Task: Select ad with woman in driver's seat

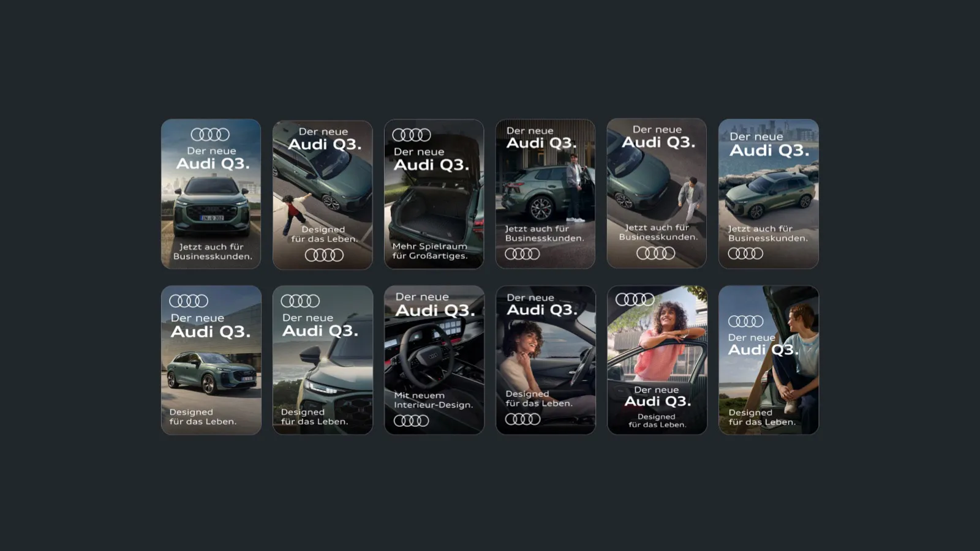Action: pyautogui.click(x=545, y=360)
